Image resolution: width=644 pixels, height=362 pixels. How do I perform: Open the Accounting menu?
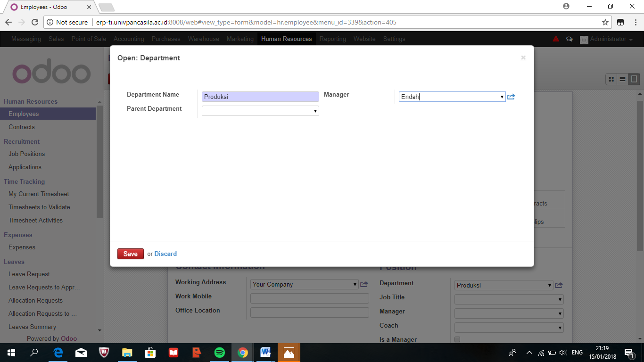pos(128,39)
